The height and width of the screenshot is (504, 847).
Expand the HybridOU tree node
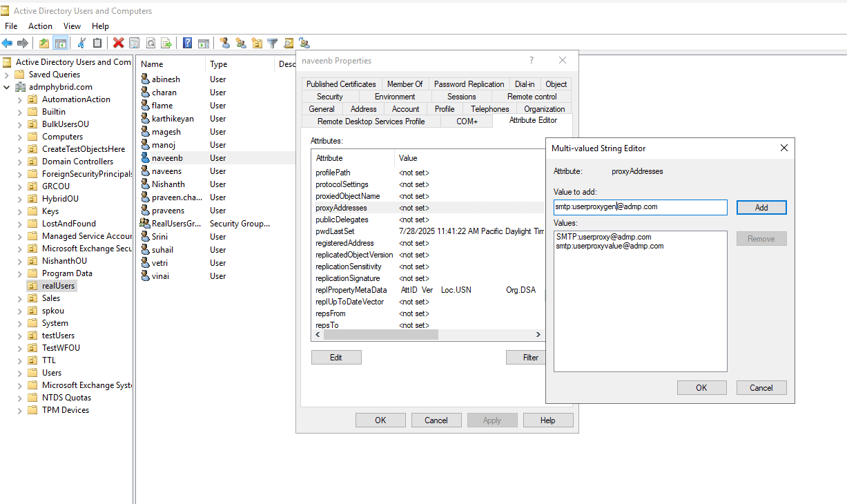click(19, 199)
